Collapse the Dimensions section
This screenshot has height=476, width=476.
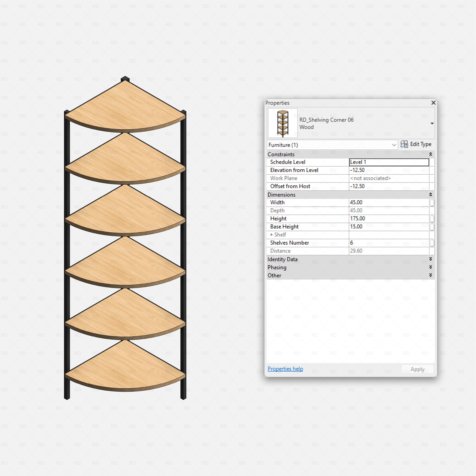pos(431,195)
